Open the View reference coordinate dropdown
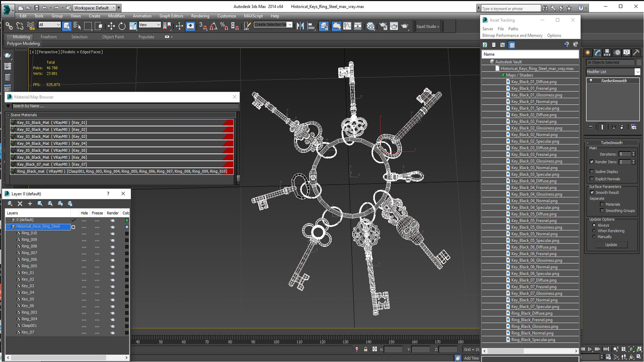 point(150,24)
